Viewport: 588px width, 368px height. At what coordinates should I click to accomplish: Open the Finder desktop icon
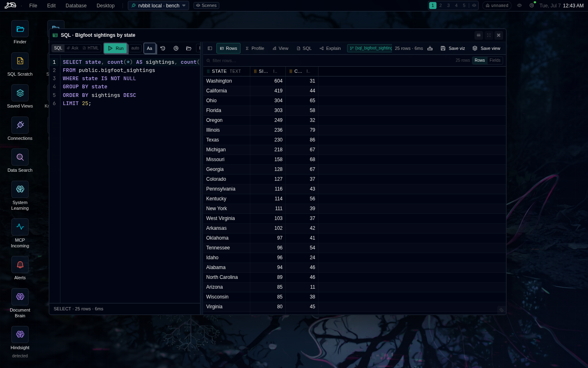click(20, 29)
